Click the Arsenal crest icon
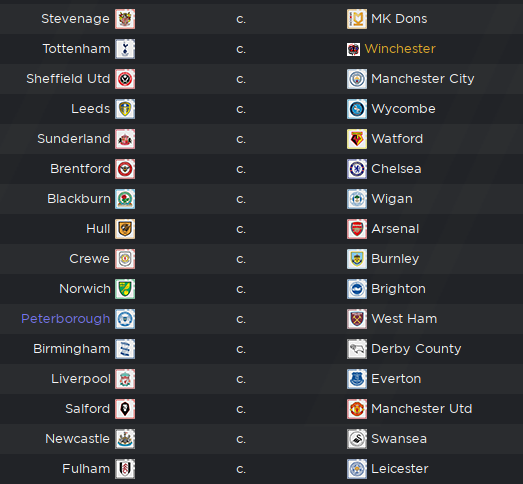523x484 pixels. (357, 229)
